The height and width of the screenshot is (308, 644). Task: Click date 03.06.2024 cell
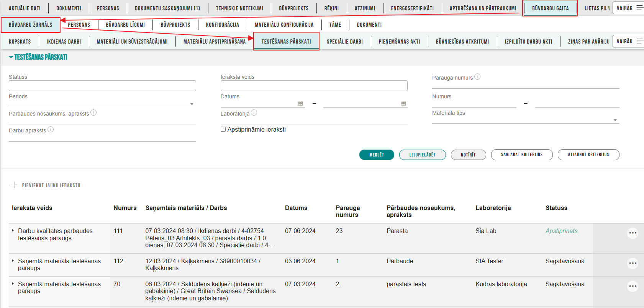point(300,261)
